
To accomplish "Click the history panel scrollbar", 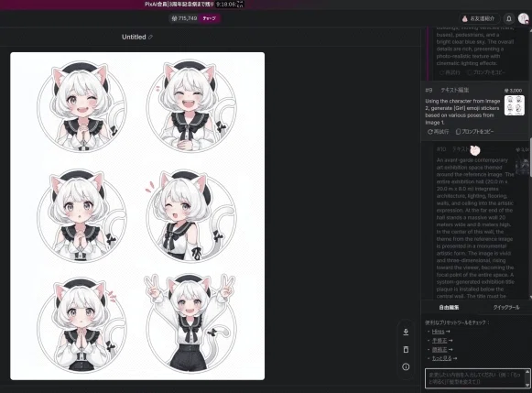I will (530, 157).
